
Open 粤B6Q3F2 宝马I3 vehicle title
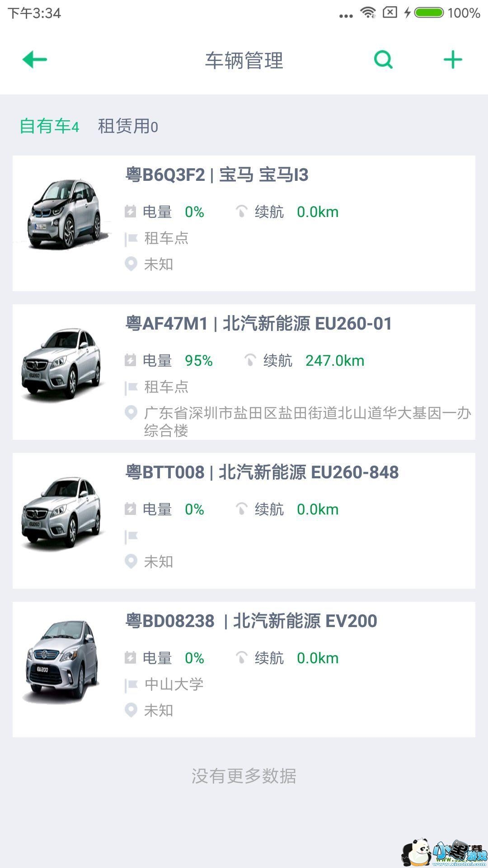[x=217, y=175]
